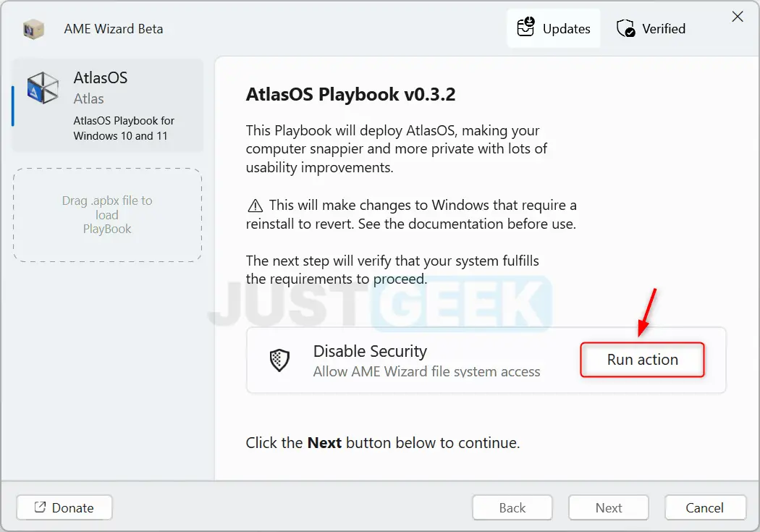The height and width of the screenshot is (532, 760).
Task: Select the AtlasOS playbook entry in the sidebar
Action: (107, 105)
